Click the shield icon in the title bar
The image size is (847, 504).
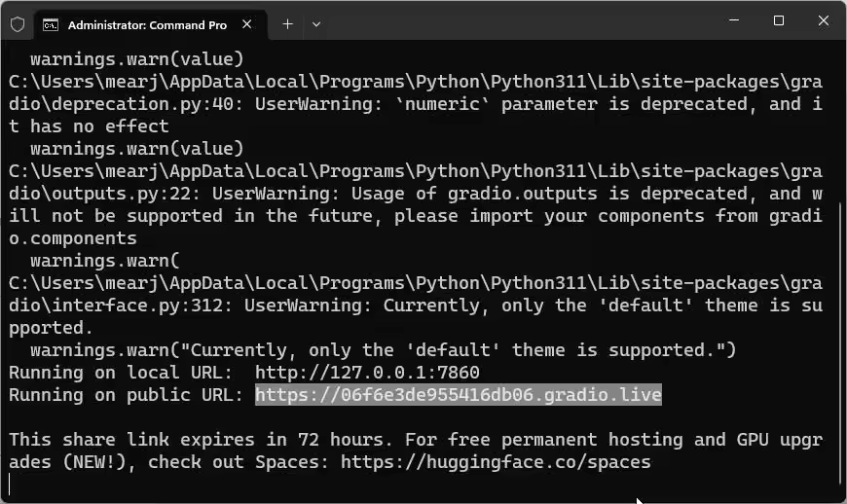18,24
